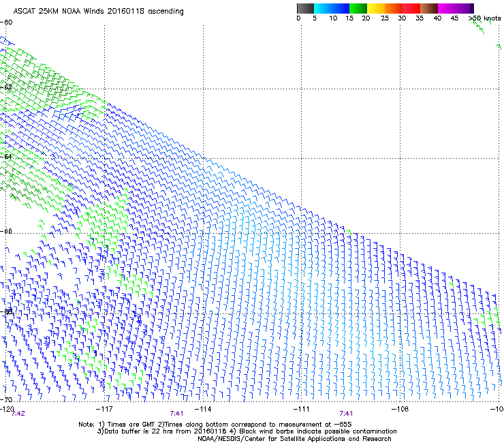
Task: Choose the brown 35-40 knots color segment
Action: point(429,8)
